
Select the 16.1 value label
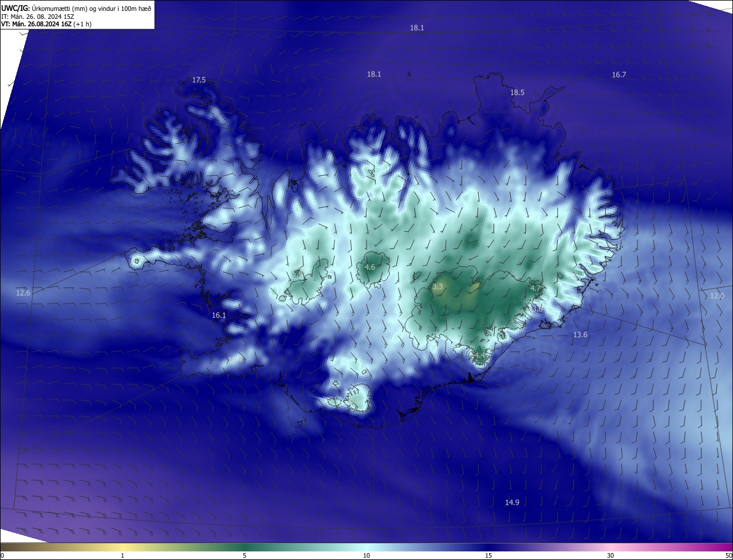(219, 315)
